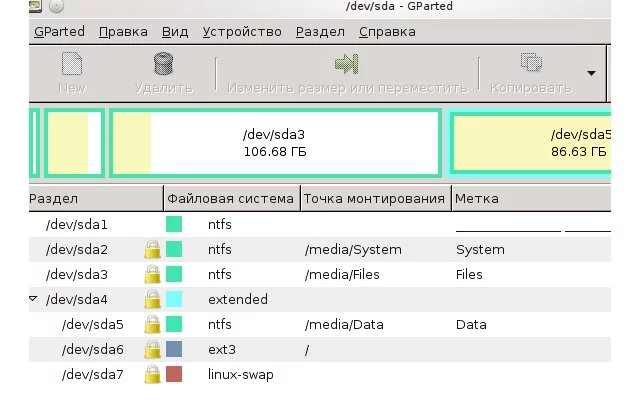
Task: Click the lock icon beside /dev/sda7
Action: point(153,374)
